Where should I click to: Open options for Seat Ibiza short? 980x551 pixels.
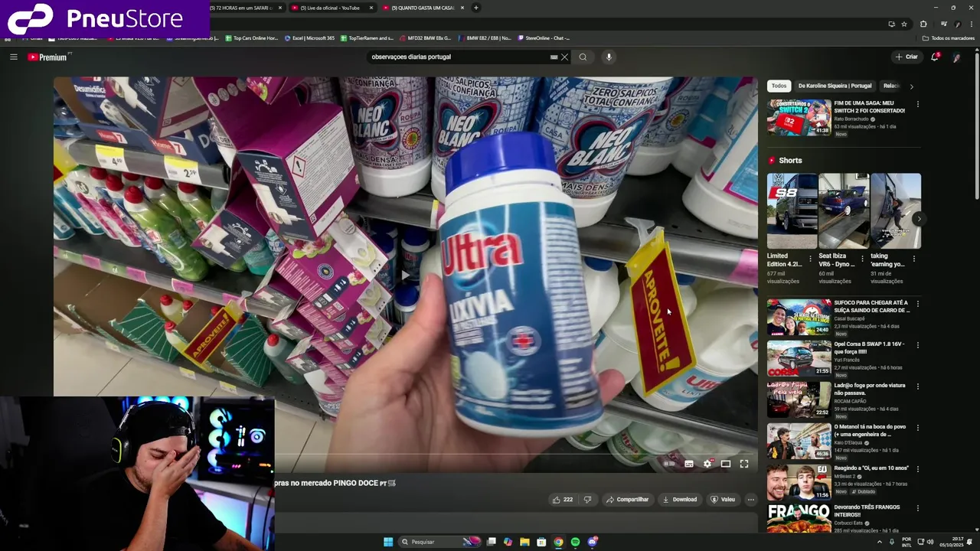(862, 259)
